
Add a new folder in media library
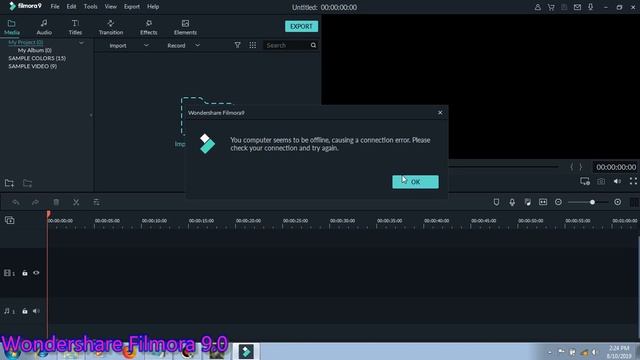coord(9,183)
